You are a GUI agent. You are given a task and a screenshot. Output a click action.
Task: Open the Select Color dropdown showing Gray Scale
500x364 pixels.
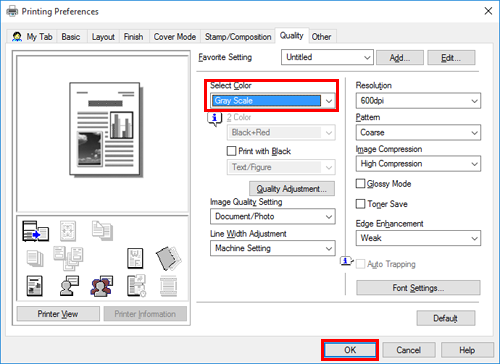(273, 101)
